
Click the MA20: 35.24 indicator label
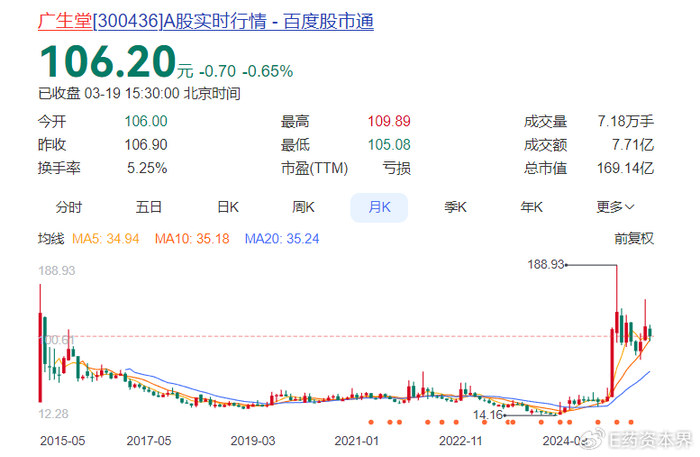[282, 239]
